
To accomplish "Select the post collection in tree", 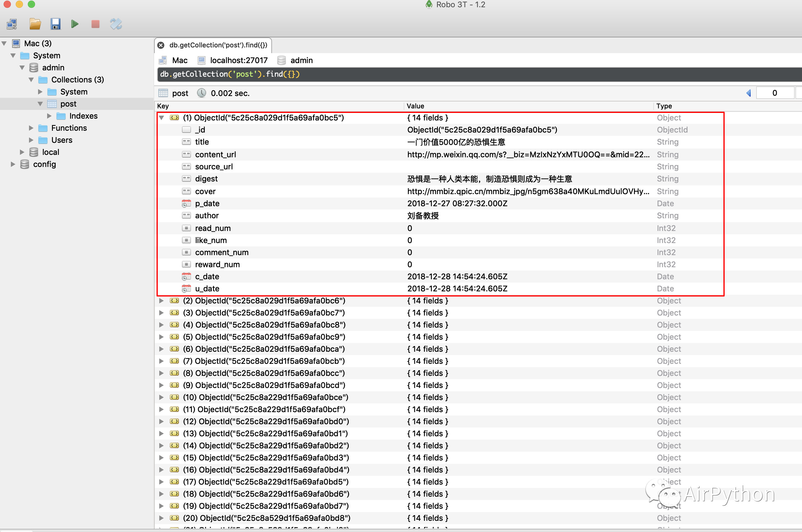I will click(x=68, y=104).
